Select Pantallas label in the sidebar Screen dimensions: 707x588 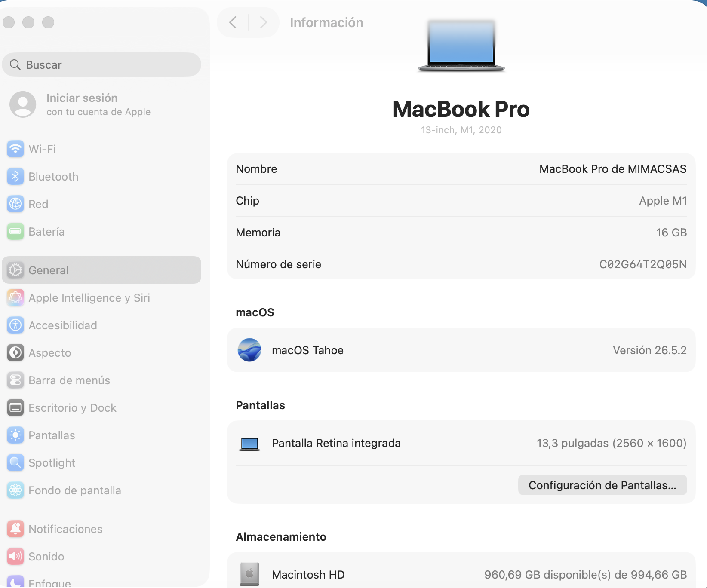tap(52, 435)
